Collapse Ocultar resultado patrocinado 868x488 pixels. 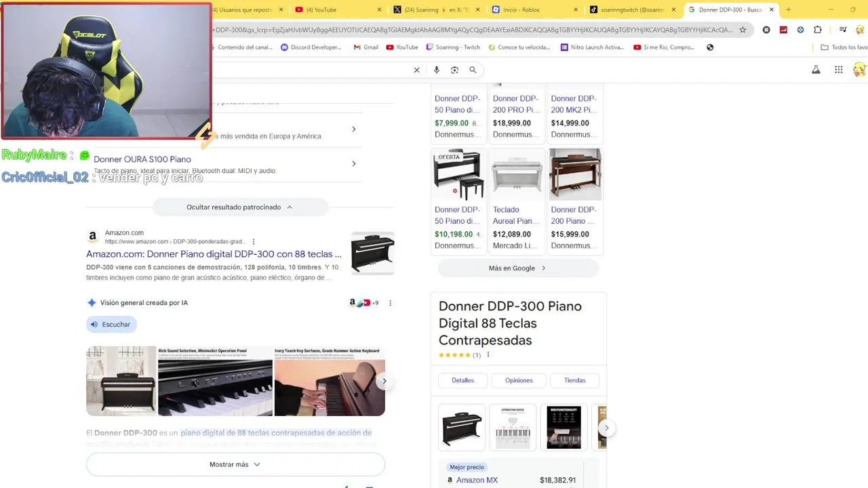[x=240, y=207]
